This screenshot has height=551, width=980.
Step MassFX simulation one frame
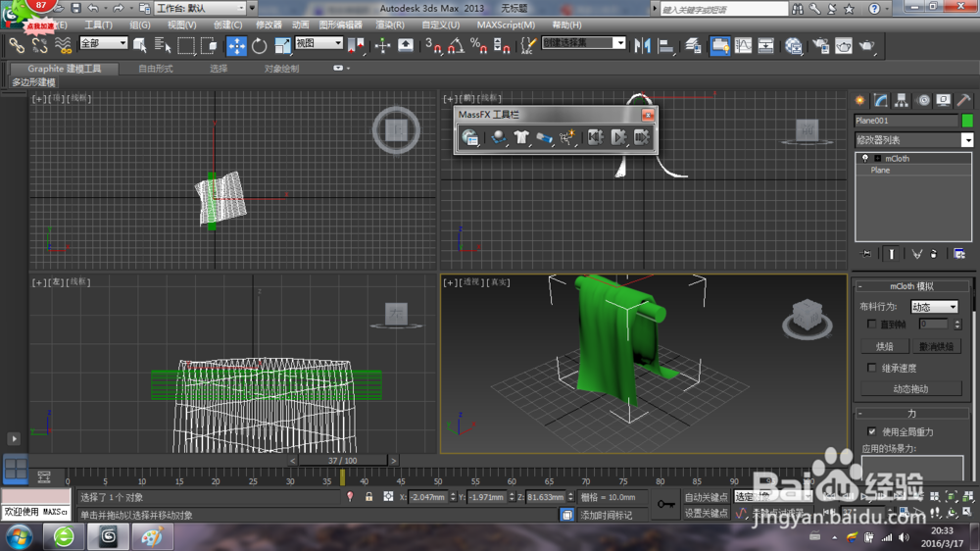pos(641,137)
